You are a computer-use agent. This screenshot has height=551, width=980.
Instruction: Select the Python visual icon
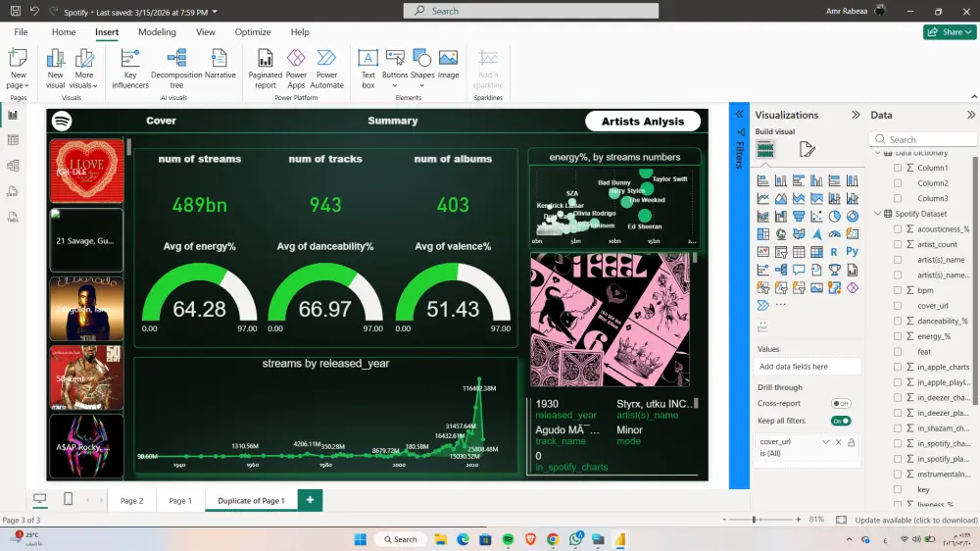pyautogui.click(x=853, y=252)
